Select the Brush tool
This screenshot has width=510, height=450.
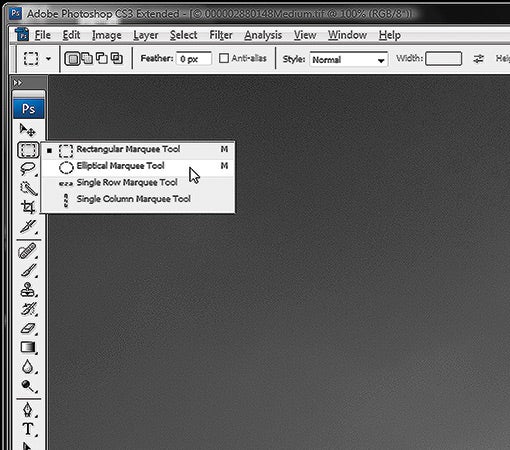29,270
